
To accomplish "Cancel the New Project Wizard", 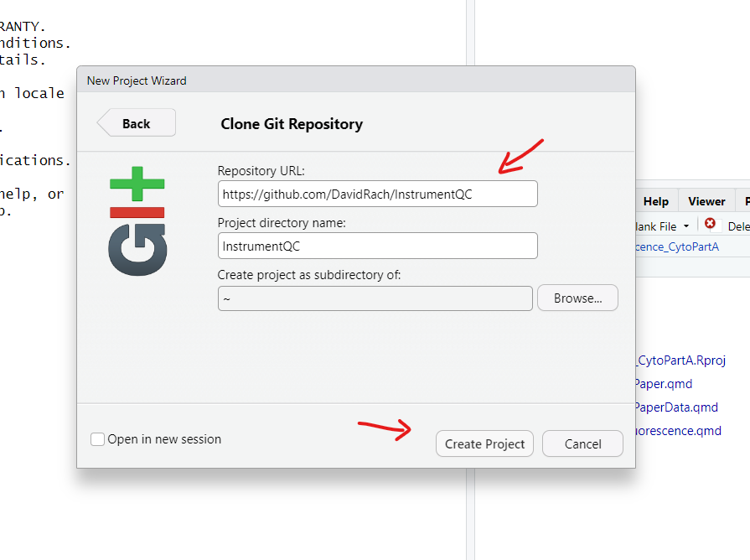I will tap(582, 443).
